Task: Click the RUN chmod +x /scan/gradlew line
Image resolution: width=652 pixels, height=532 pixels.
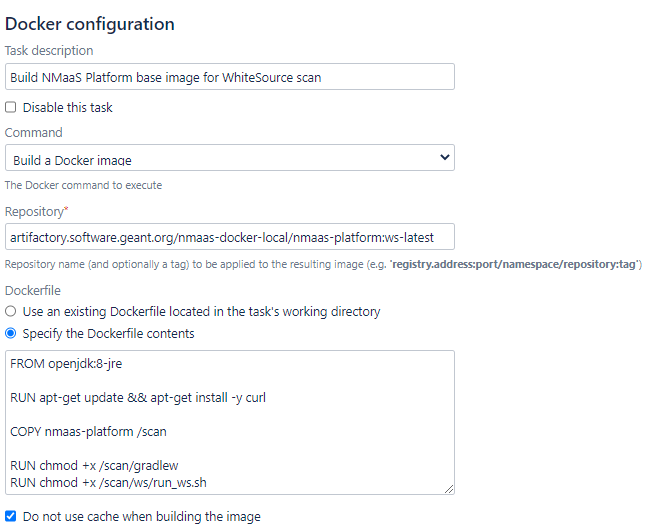Action: [x=94, y=465]
